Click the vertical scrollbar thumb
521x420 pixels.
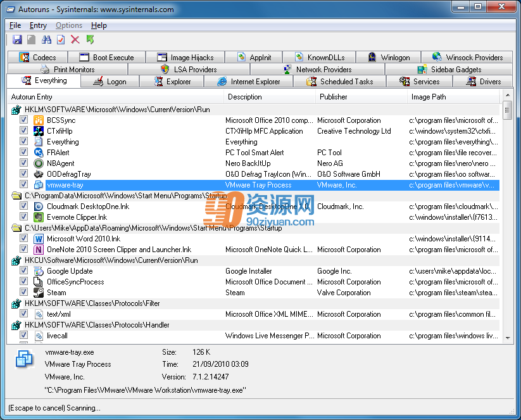[507, 110]
